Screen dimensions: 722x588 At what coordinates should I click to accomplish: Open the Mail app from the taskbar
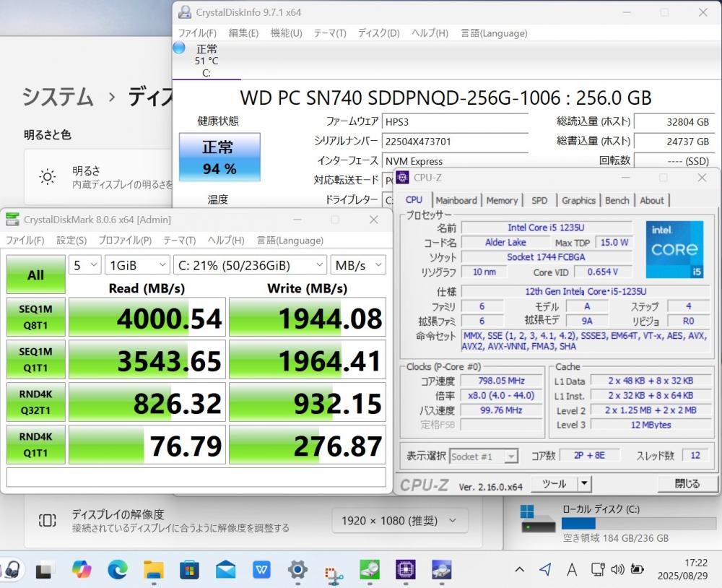225,570
